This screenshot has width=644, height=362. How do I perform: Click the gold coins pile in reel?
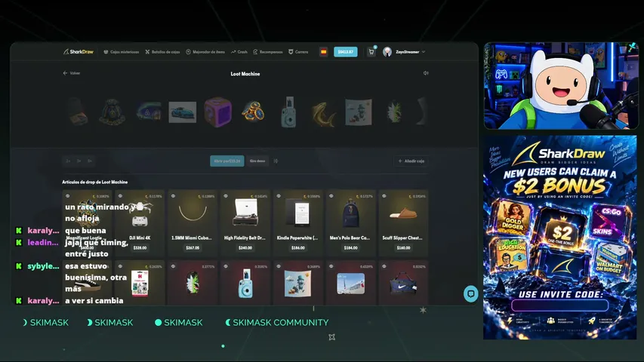(x=253, y=112)
